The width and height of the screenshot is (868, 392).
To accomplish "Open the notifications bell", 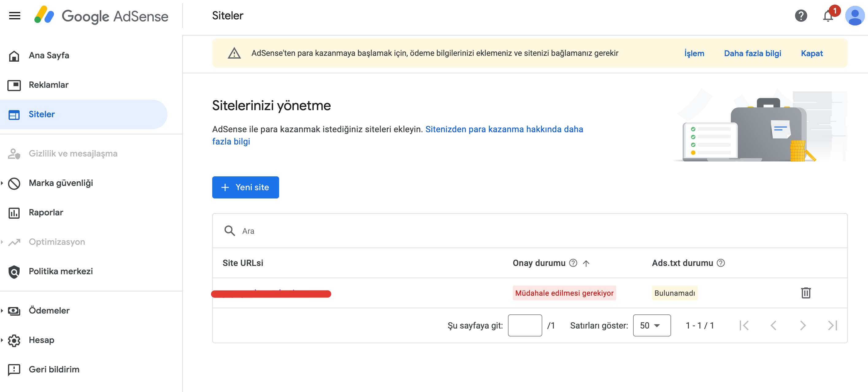I will (x=828, y=16).
